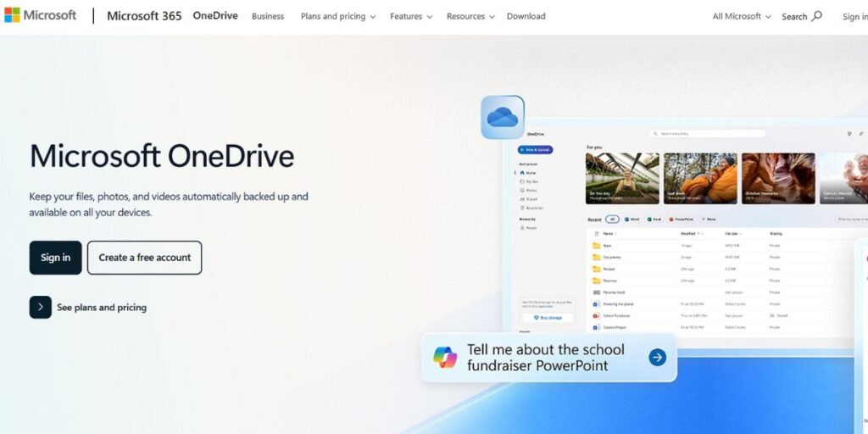Viewport: 868px width, 434px height.
Task: Expand the Features dropdown
Action: point(411,17)
